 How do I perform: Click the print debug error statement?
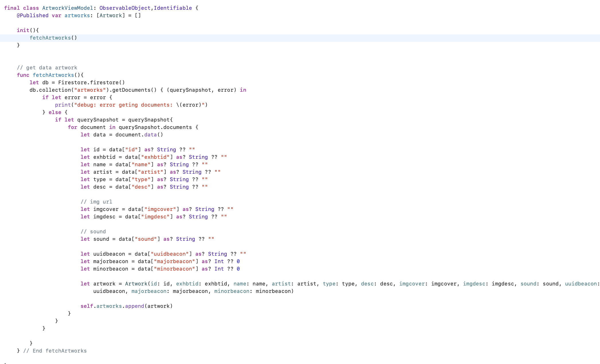tap(131, 105)
